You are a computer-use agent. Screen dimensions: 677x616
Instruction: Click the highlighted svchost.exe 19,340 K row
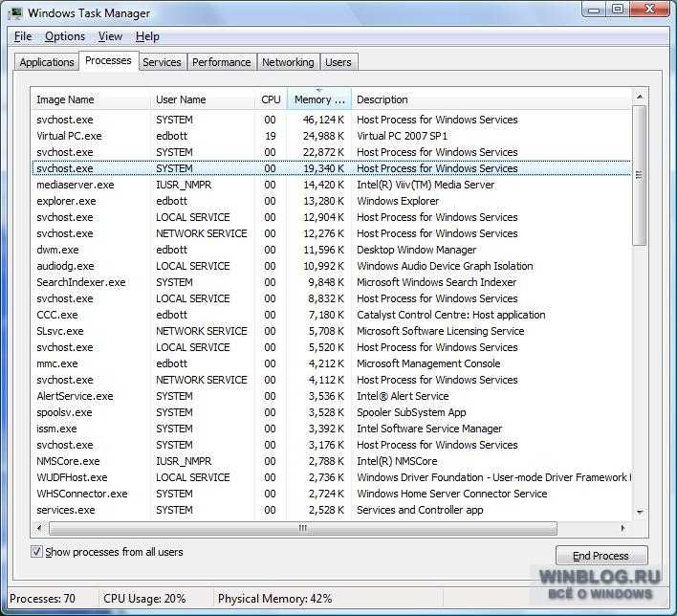point(331,168)
